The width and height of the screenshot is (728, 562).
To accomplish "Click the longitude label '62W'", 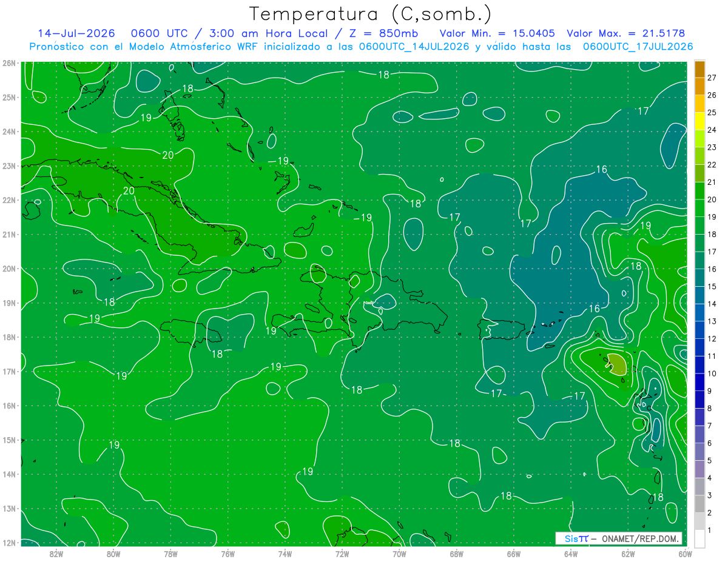I will pyautogui.click(x=628, y=553).
